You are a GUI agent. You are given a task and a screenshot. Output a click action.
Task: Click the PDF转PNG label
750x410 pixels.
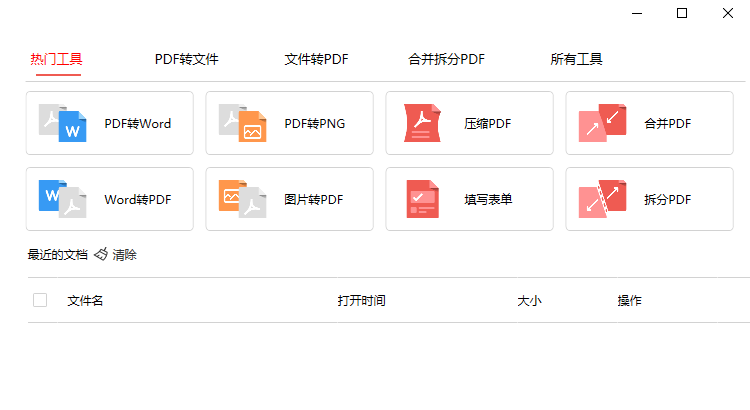(x=315, y=123)
